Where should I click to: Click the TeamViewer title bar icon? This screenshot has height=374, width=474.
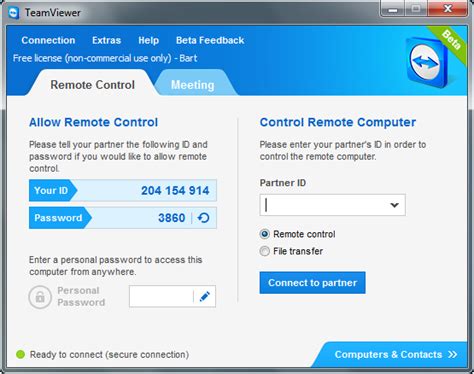click(13, 13)
